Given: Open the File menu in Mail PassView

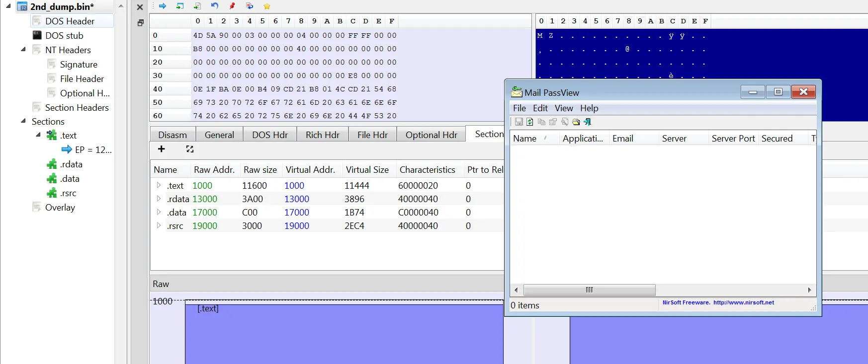Looking at the screenshot, I should pos(520,108).
